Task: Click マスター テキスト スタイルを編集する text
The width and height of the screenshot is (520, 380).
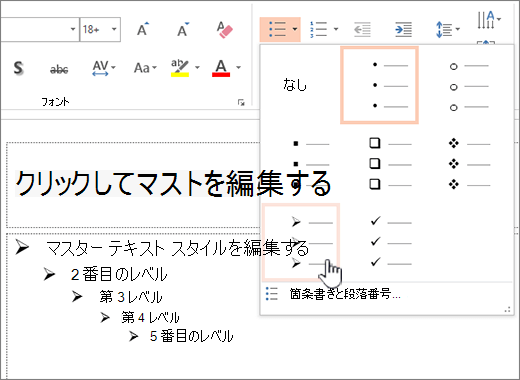Action: click(x=177, y=248)
